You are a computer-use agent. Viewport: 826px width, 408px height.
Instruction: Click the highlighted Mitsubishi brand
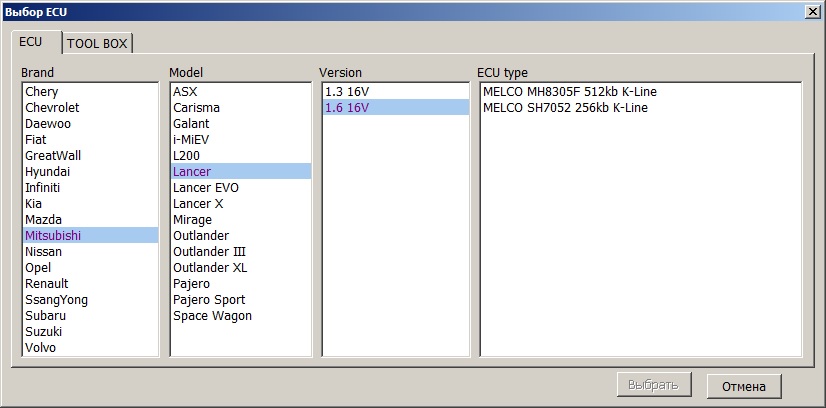90,235
